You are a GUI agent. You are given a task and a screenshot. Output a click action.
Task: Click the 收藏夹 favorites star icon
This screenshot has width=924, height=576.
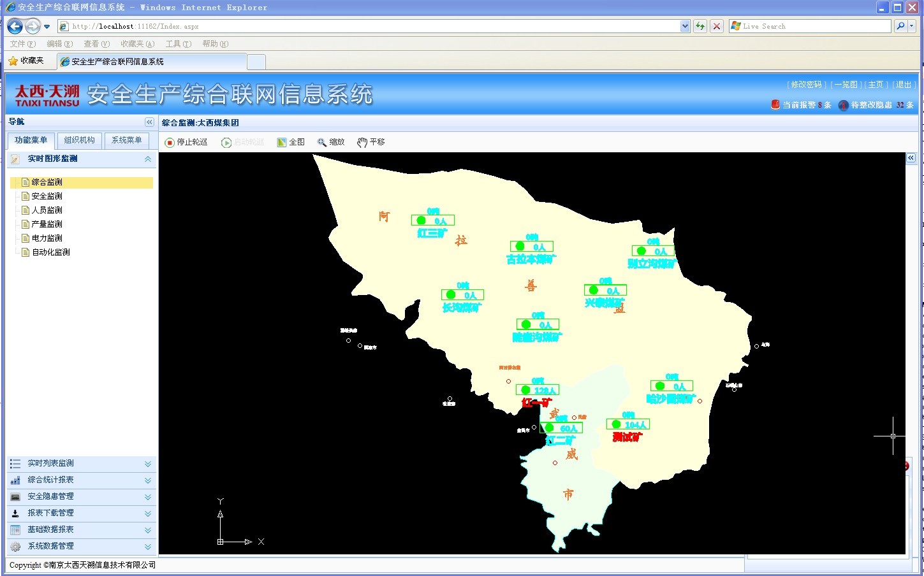13,61
